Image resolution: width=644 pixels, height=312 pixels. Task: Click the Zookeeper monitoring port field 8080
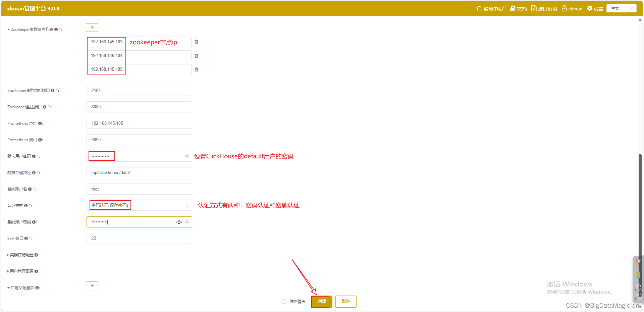coord(139,107)
